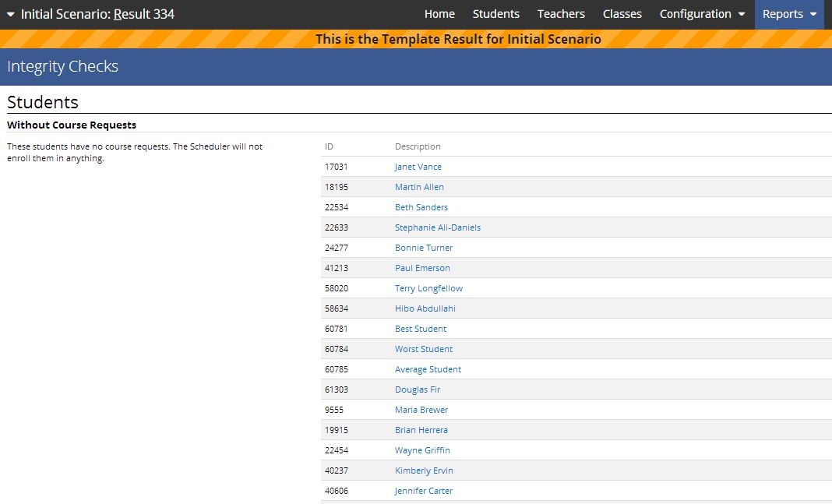View Stephanie Ali-Daniels' details
832x504 pixels.
point(438,227)
